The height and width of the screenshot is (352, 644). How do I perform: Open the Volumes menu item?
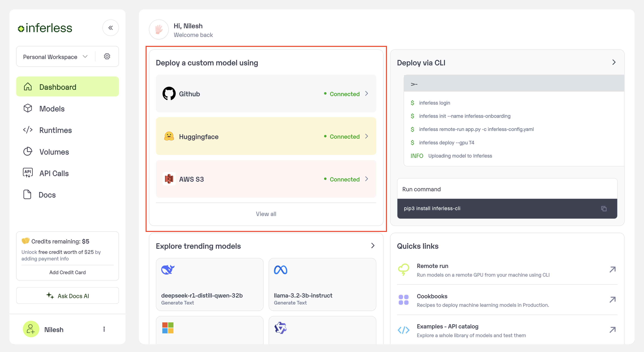(54, 152)
